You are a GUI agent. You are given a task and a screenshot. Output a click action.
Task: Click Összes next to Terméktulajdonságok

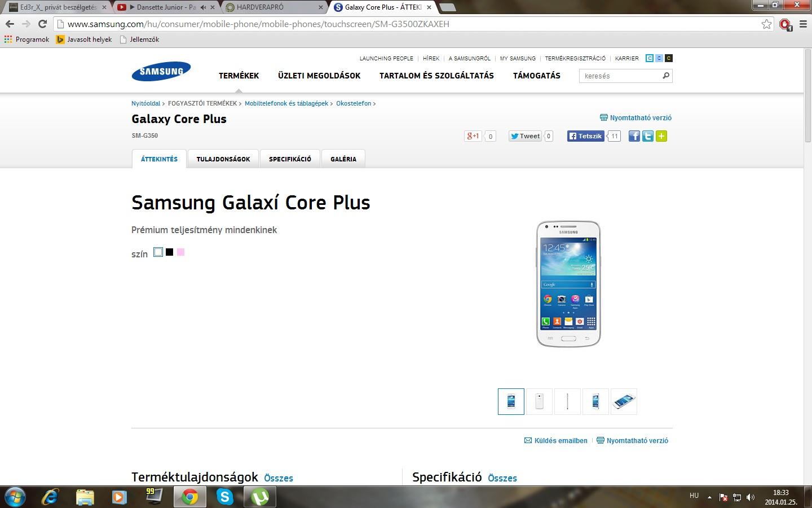pos(279,478)
